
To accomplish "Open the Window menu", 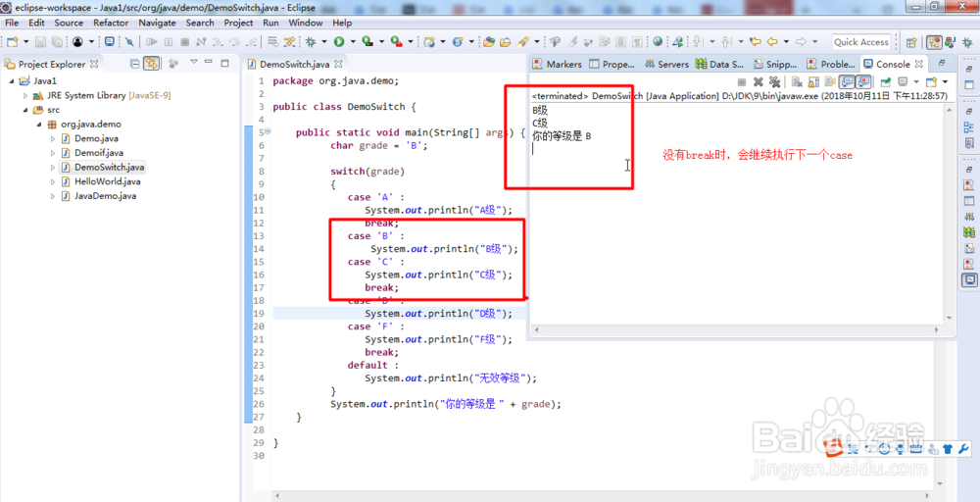I will click(306, 23).
